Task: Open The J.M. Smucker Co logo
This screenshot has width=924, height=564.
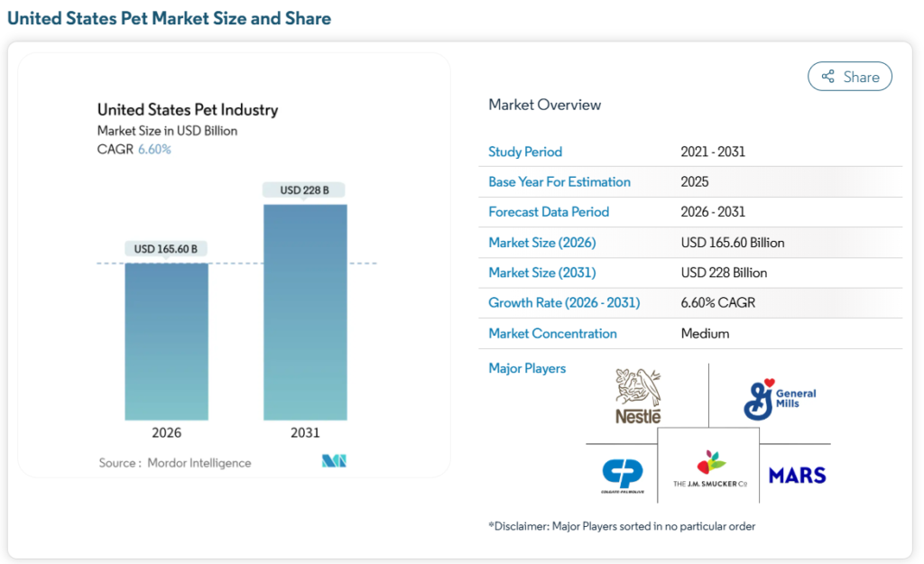Action: pos(710,469)
